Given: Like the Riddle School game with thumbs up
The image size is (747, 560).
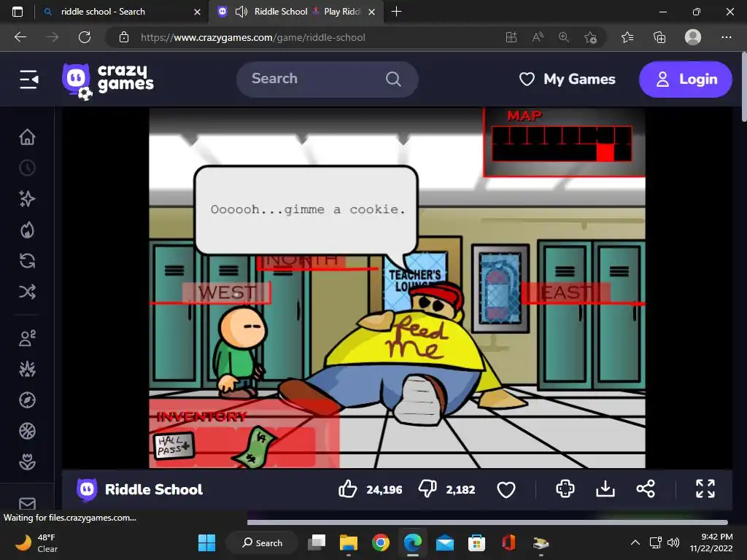Looking at the screenshot, I should coord(348,489).
